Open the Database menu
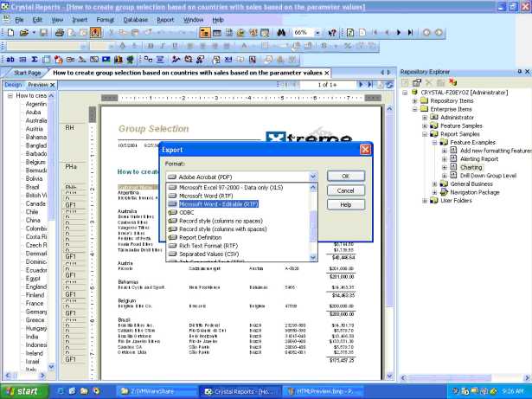This screenshot has height=399, width=532. point(135,20)
